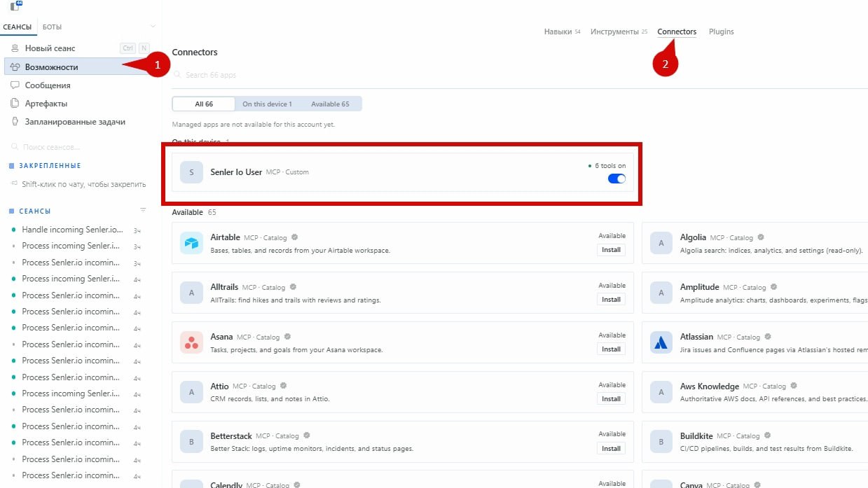Click the verified badge next to Asana

point(287,337)
